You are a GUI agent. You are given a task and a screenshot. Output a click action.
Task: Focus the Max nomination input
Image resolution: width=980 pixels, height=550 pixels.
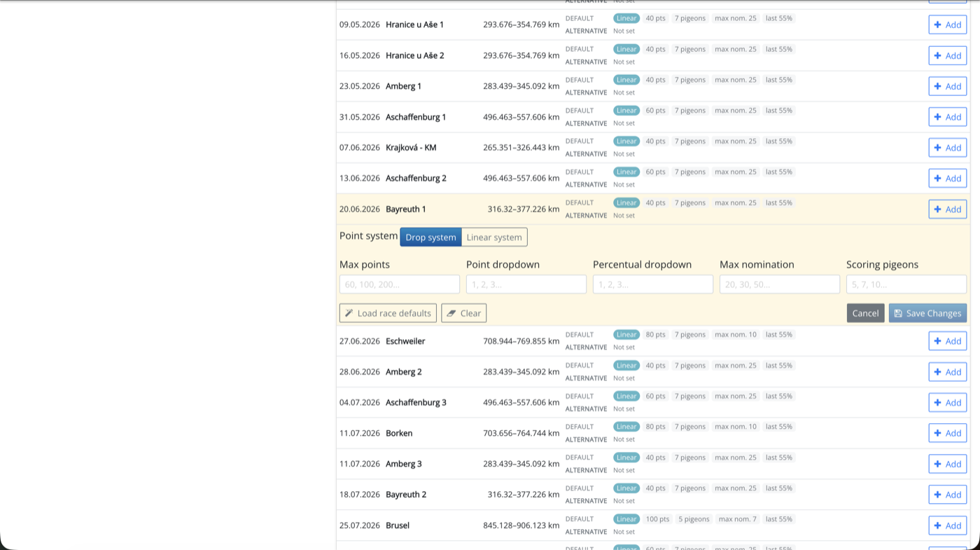(x=780, y=284)
